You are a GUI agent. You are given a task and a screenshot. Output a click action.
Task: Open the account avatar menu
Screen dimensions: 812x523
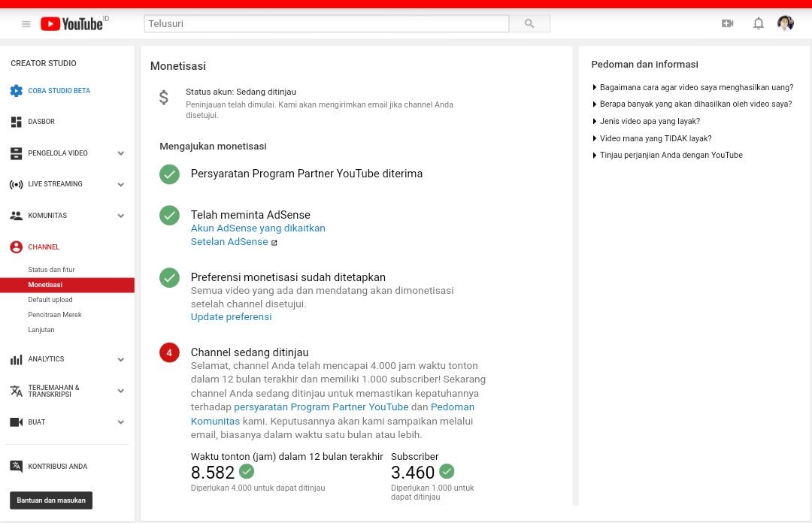pos(786,23)
